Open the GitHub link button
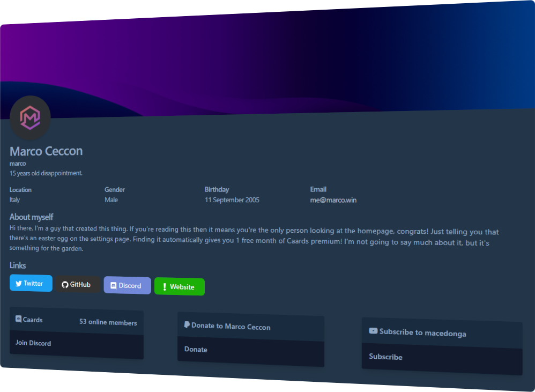Viewport: 535px width, 392px height. (78, 284)
